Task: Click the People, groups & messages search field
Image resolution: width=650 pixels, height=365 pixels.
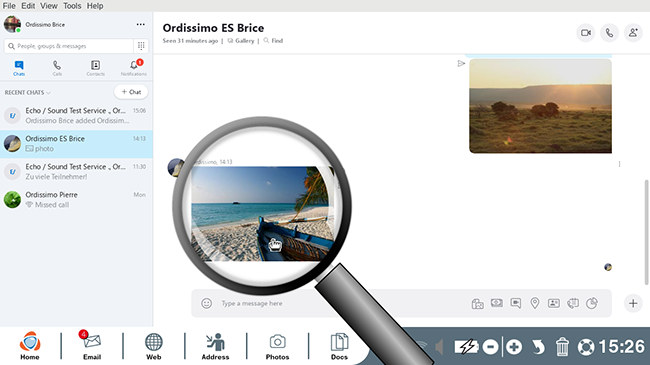Action: pos(69,46)
